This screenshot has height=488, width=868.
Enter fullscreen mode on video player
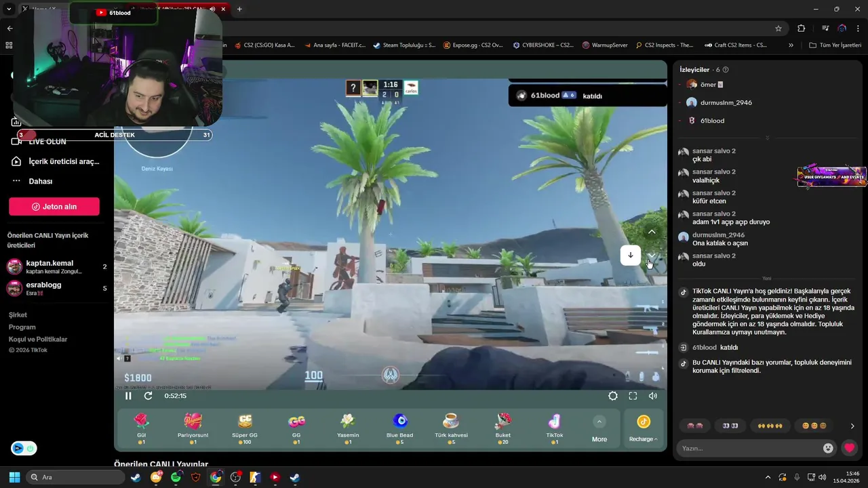pyautogui.click(x=633, y=396)
